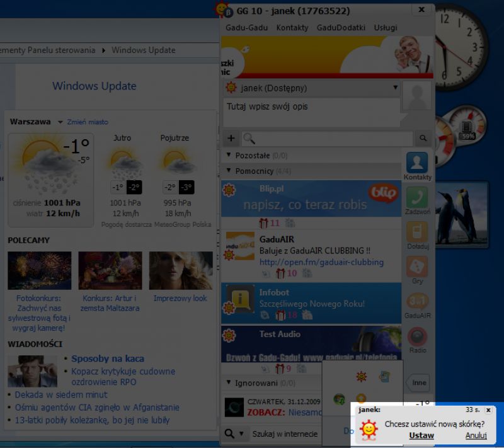The height and width of the screenshot is (448, 504).
Task: Open the Gadu-Gadu menu
Action: [246, 28]
